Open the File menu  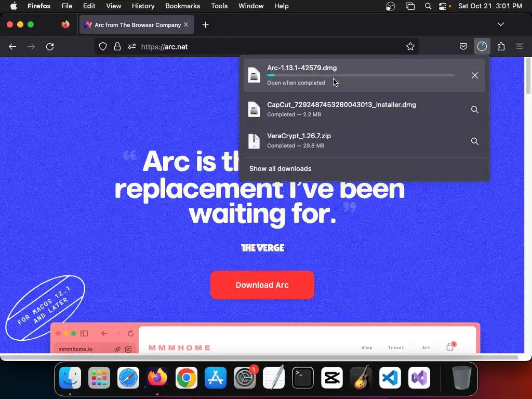point(66,6)
